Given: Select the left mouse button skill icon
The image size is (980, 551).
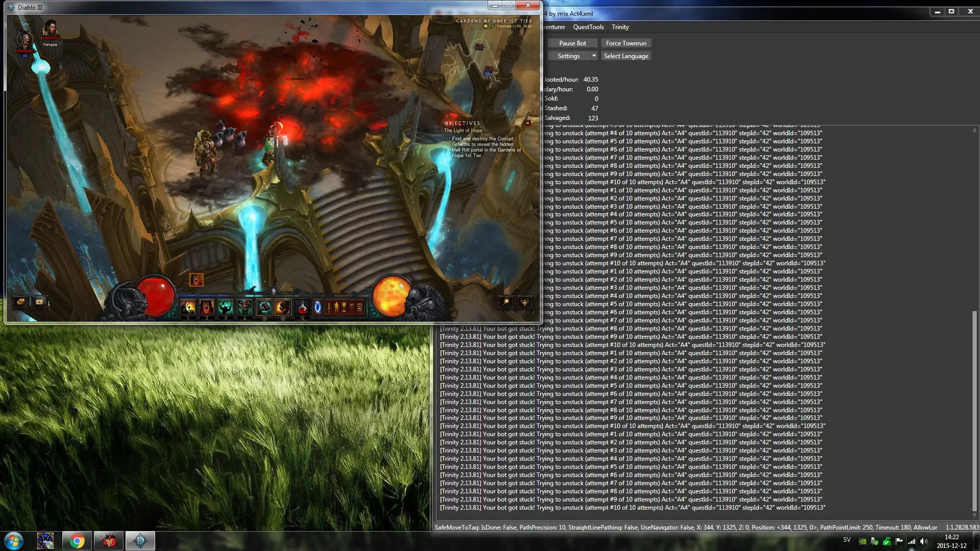Looking at the screenshot, I should pos(264,307).
